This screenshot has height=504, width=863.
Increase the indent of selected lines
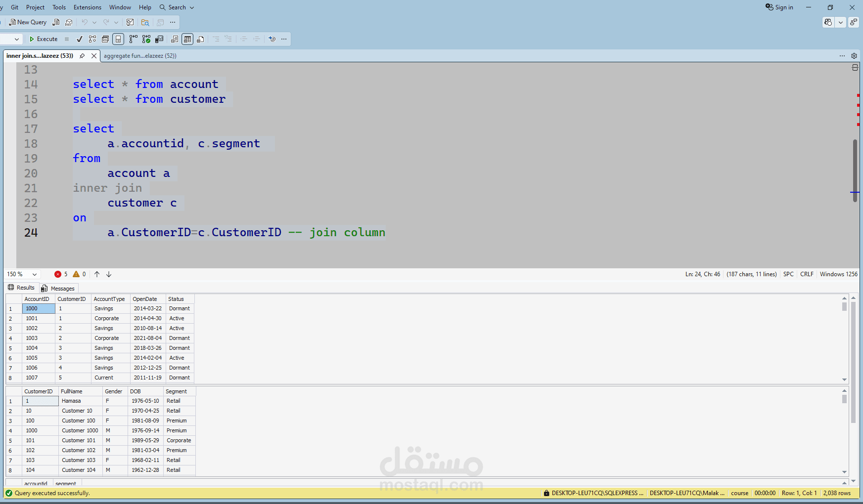(x=256, y=39)
